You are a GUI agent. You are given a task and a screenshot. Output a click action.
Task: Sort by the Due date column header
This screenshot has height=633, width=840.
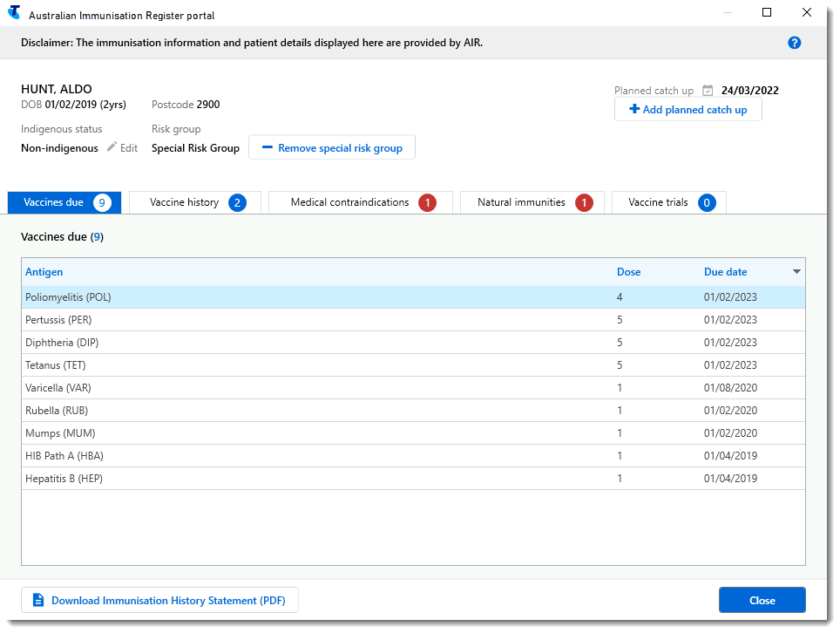click(725, 272)
